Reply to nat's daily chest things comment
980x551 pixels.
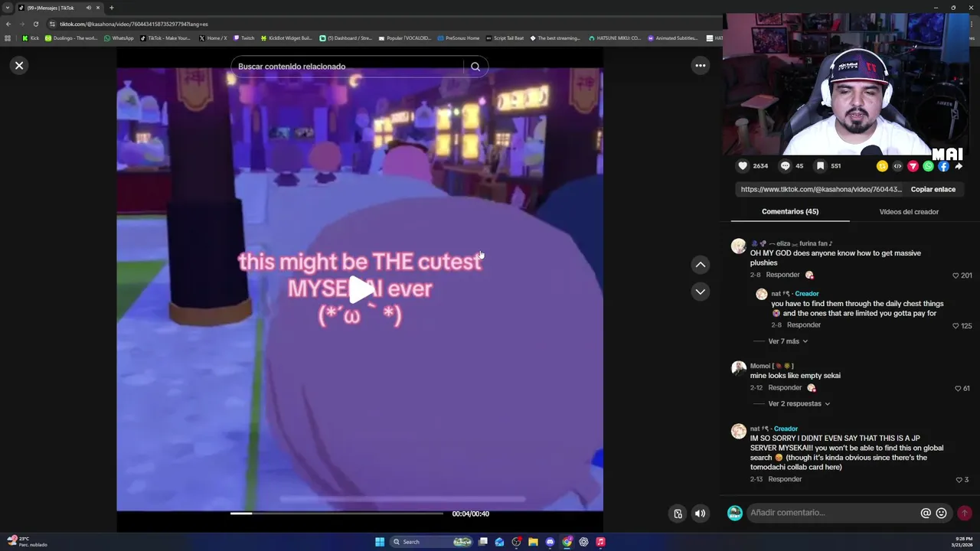coord(803,325)
